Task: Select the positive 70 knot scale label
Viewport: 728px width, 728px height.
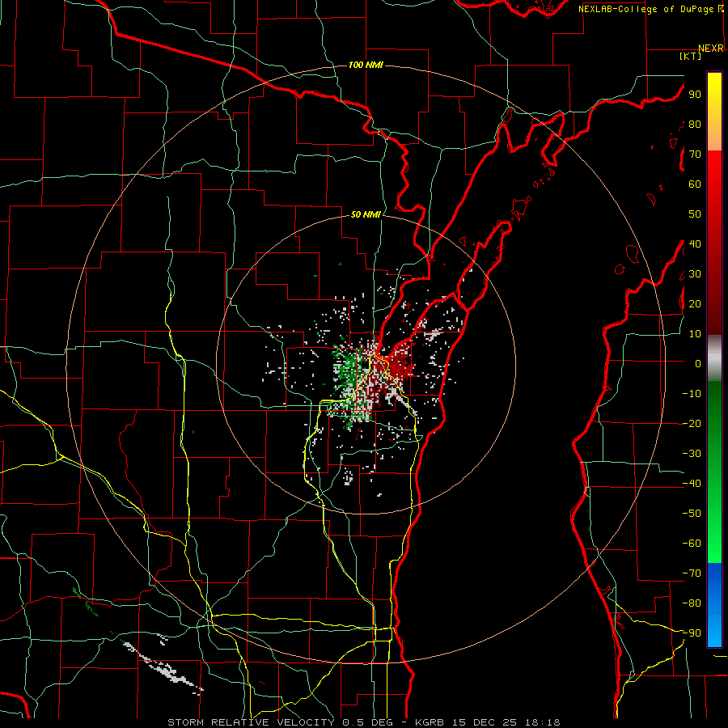Action: tap(695, 154)
